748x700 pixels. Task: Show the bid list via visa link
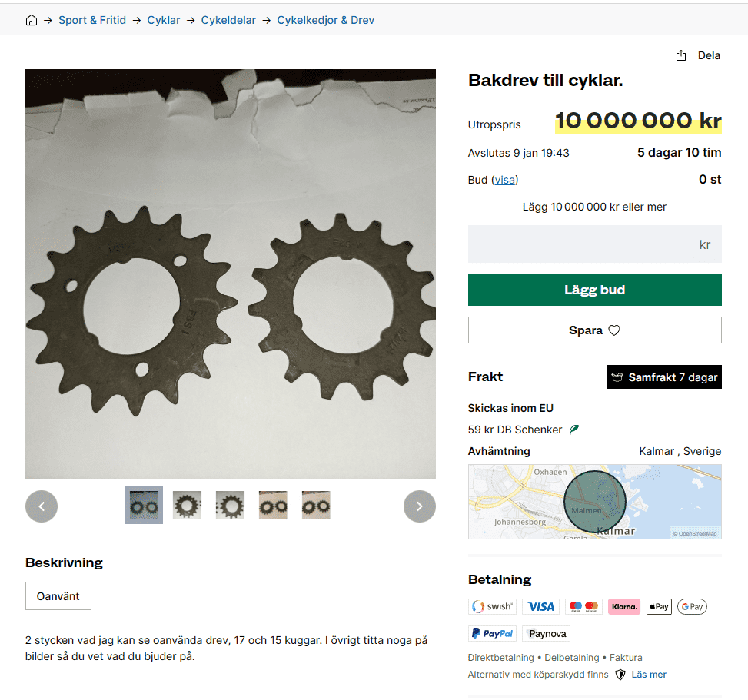505,180
